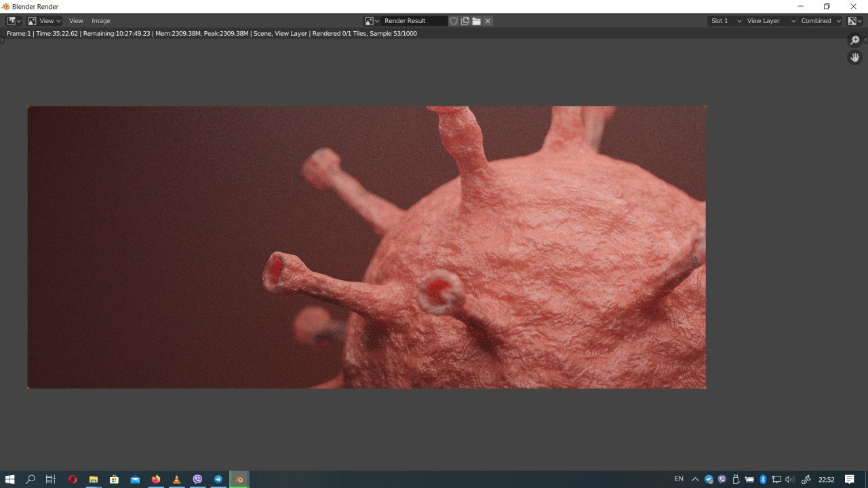
Task: Click the pan hand gizmo
Action: (855, 58)
